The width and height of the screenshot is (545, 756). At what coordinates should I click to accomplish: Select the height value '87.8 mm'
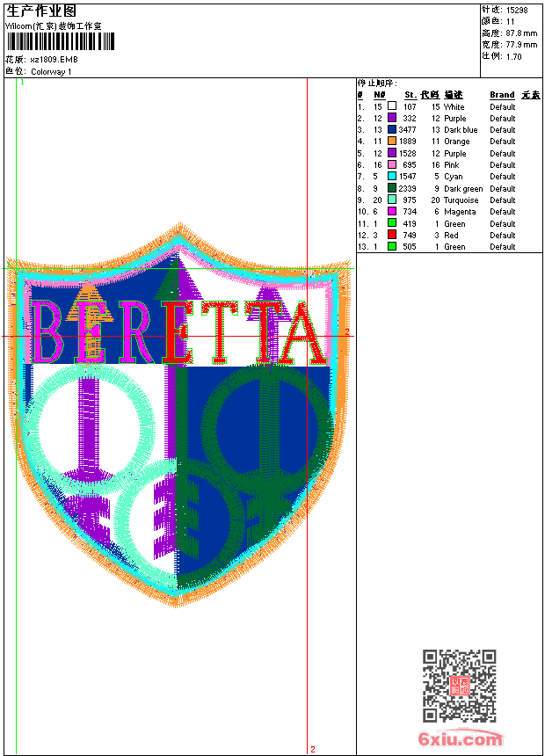(521, 33)
